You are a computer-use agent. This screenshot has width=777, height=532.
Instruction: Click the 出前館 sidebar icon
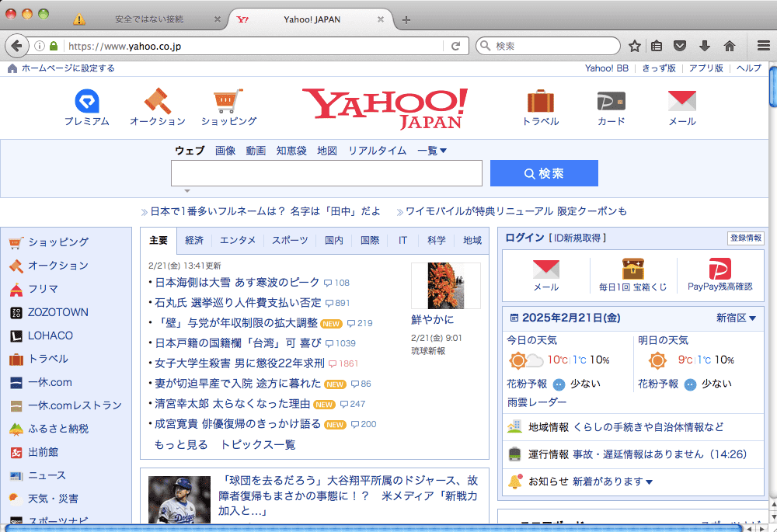16,452
